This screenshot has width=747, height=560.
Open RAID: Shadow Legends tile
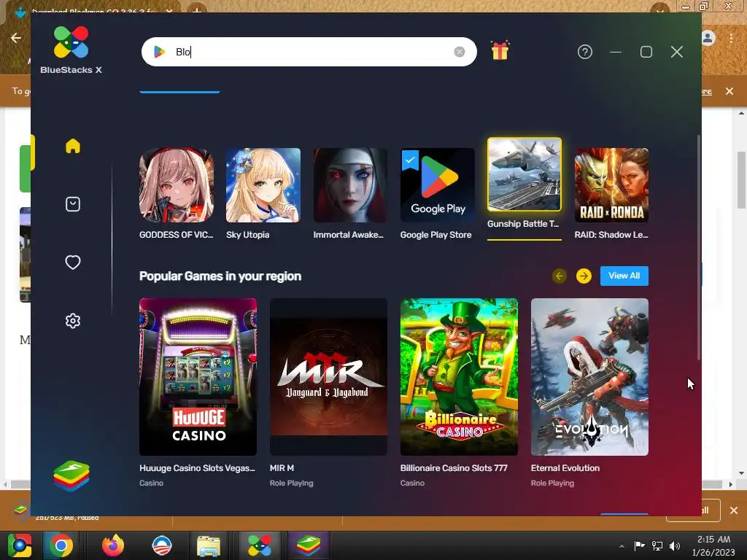612,193
